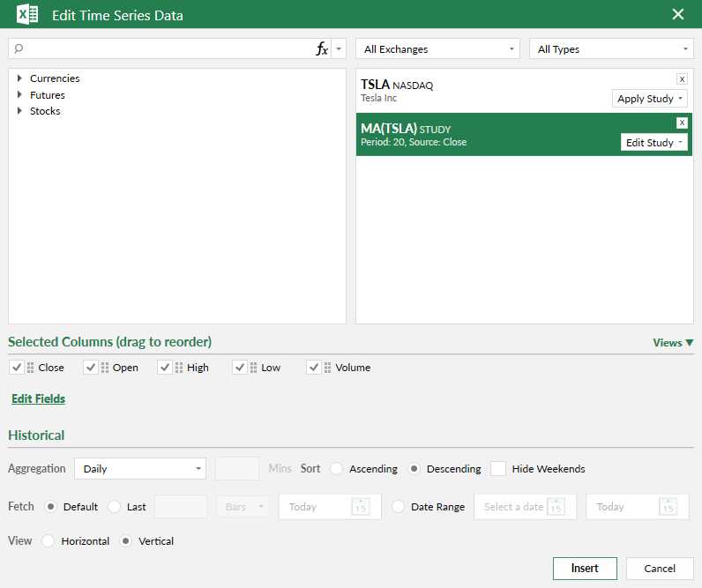This screenshot has height=588, width=702.
Task: Open the dropdown arrow next to fx
Action: [339, 48]
